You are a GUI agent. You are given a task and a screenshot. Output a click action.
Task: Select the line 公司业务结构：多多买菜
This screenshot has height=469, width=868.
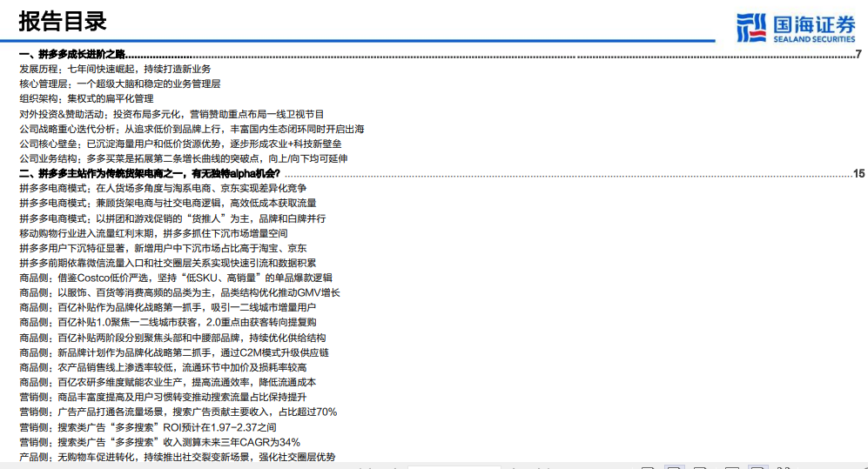[183, 158]
